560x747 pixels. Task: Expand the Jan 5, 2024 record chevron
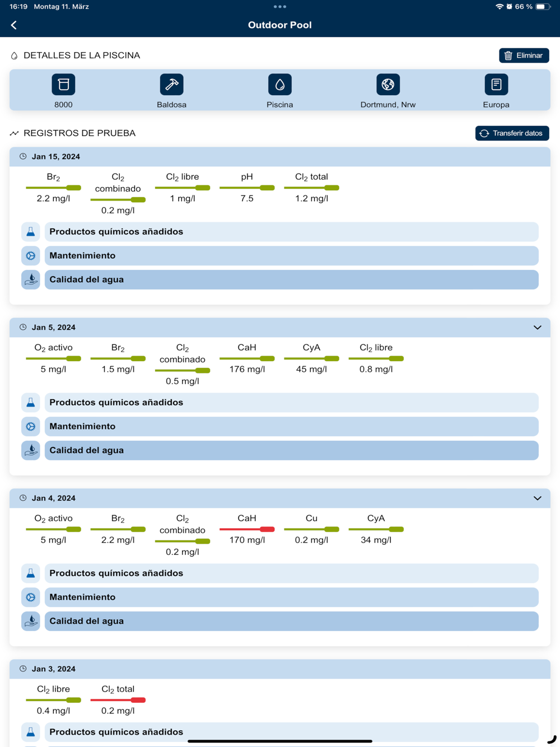tap(538, 328)
